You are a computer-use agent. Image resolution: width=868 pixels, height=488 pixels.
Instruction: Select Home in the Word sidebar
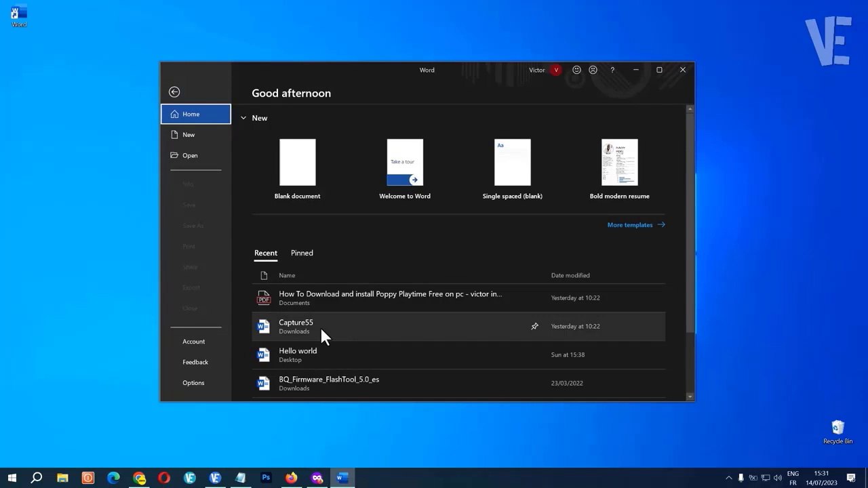pos(196,114)
